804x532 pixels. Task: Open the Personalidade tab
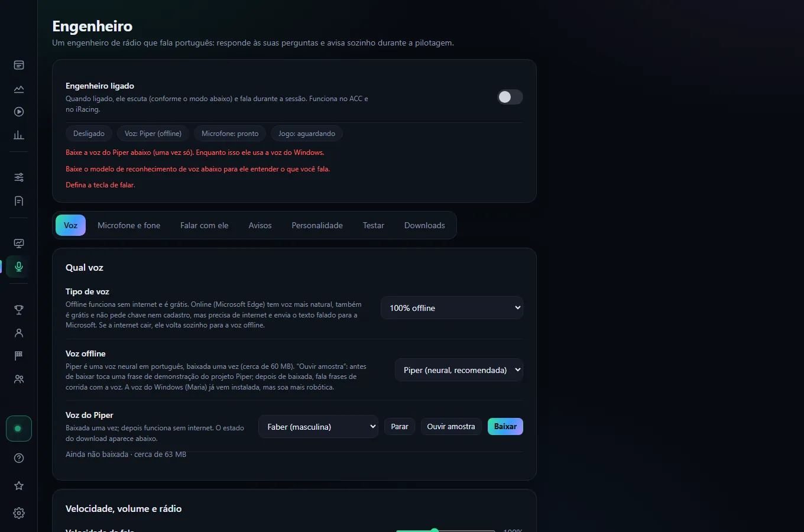317,225
